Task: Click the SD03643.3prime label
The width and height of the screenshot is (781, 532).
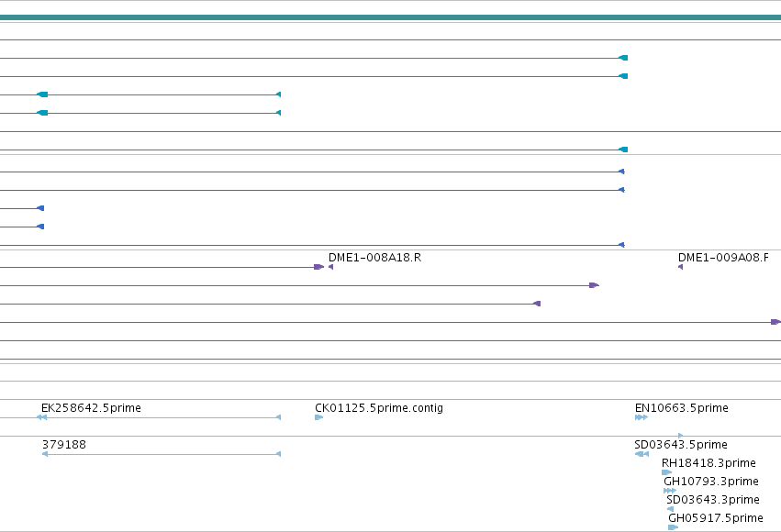Action: 713,500
